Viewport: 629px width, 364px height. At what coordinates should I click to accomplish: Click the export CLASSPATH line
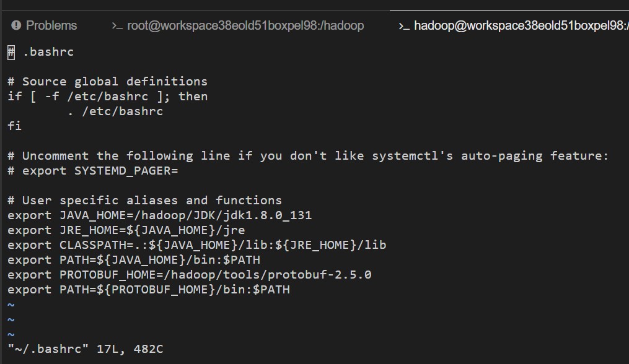click(197, 245)
